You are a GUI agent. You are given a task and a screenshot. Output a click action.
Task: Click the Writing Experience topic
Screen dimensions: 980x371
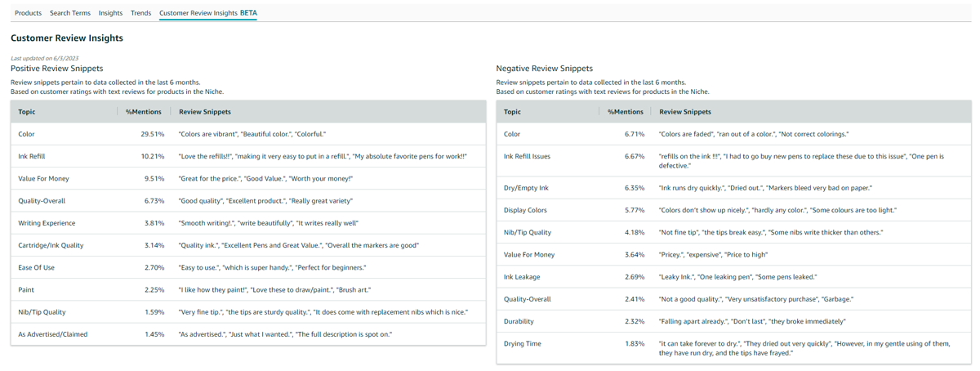tap(47, 223)
